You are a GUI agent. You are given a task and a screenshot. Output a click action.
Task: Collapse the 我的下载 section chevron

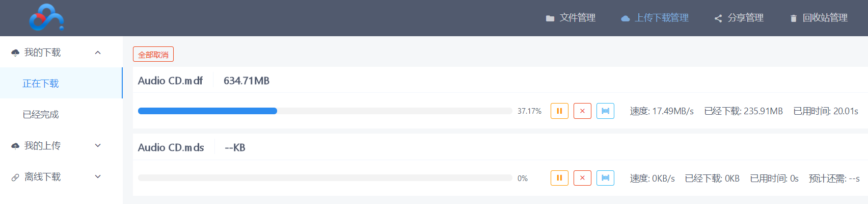click(98, 53)
